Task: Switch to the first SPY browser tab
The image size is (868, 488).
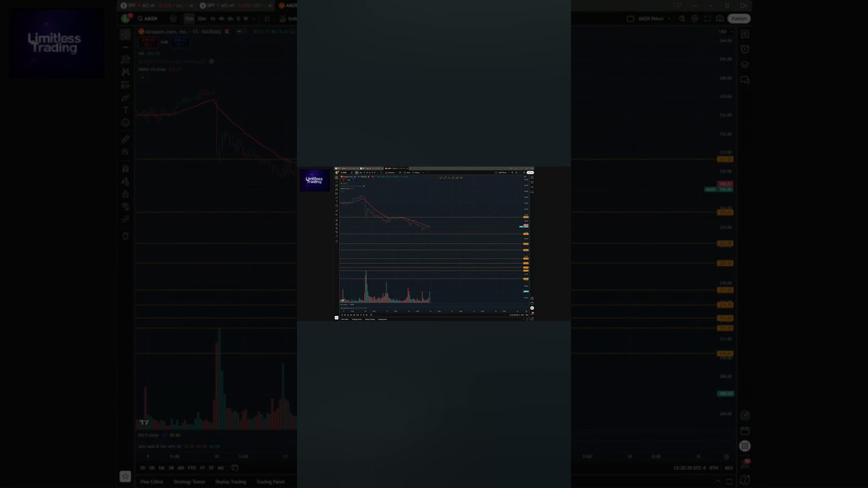Action: pyautogui.click(x=156, y=5)
